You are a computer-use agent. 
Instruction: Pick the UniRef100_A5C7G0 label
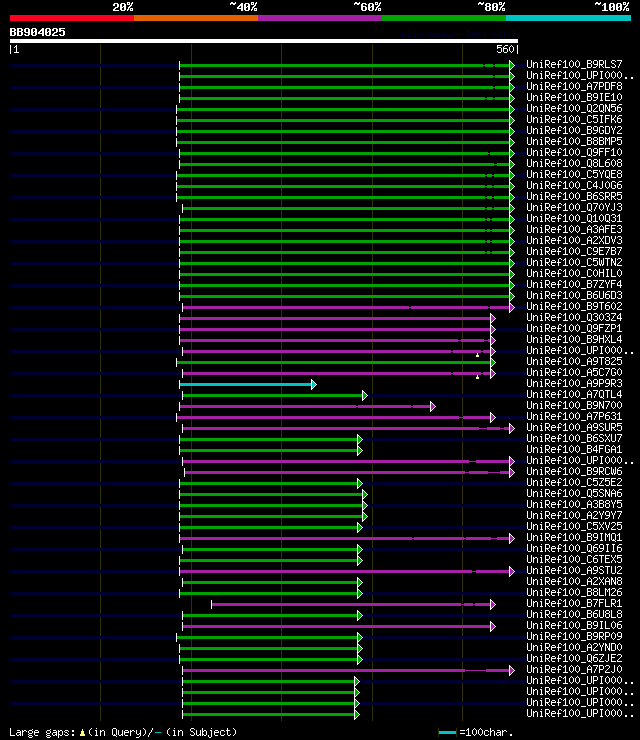point(574,372)
